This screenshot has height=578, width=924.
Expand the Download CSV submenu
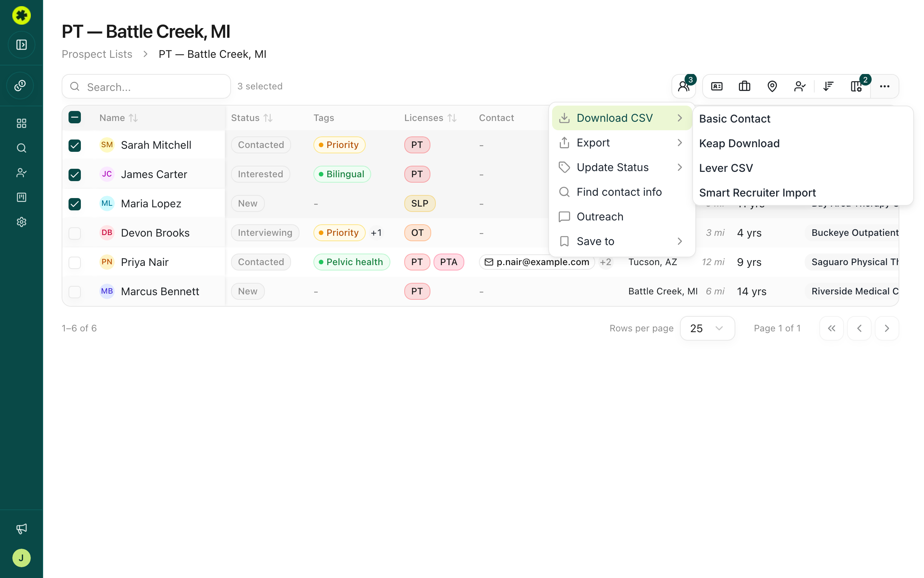[x=622, y=118]
